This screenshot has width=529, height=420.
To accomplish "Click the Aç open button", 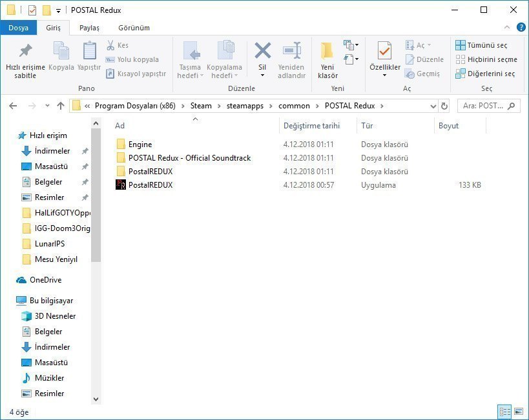I will (x=419, y=45).
